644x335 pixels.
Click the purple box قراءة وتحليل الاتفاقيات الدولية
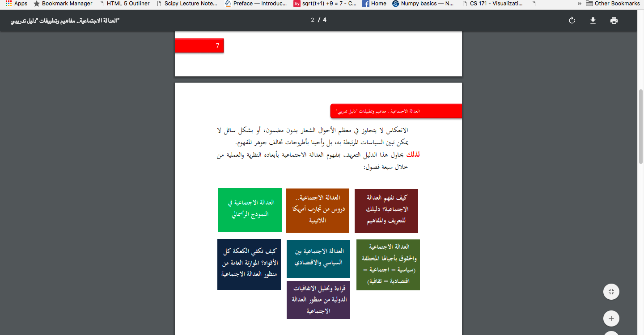click(x=318, y=300)
